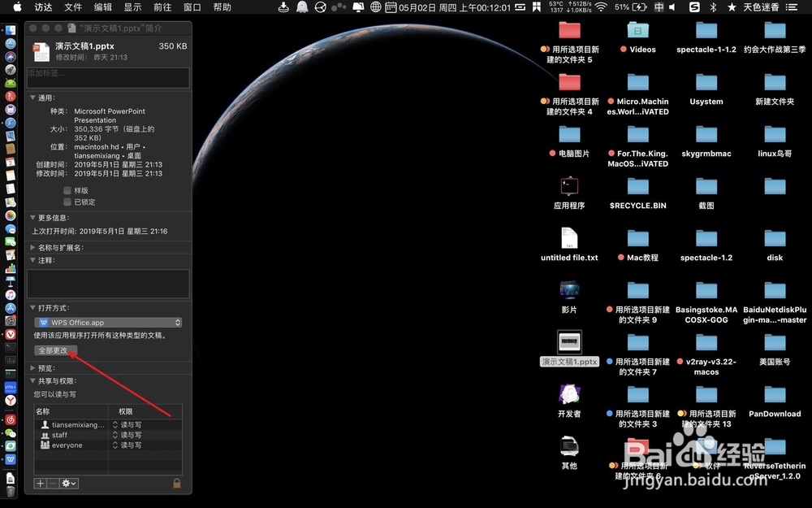The height and width of the screenshot is (508, 812).
Task: Collapse the 更多信息 section
Action: click(32, 218)
